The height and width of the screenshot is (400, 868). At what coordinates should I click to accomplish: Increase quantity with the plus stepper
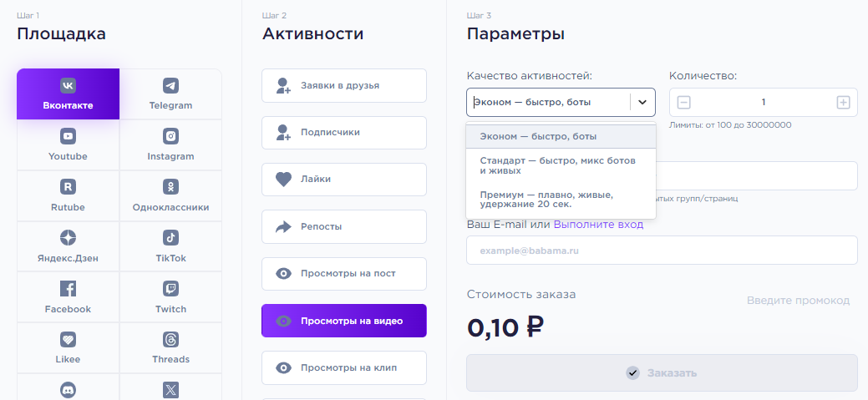click(x=843, y=103)
